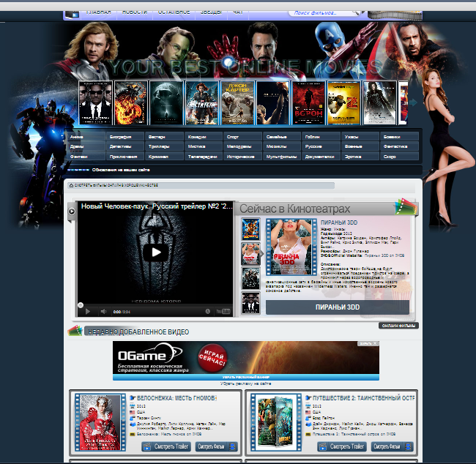Select the Вестерн genre
Screen dimensions: 476x464
(x=164, y=137)
